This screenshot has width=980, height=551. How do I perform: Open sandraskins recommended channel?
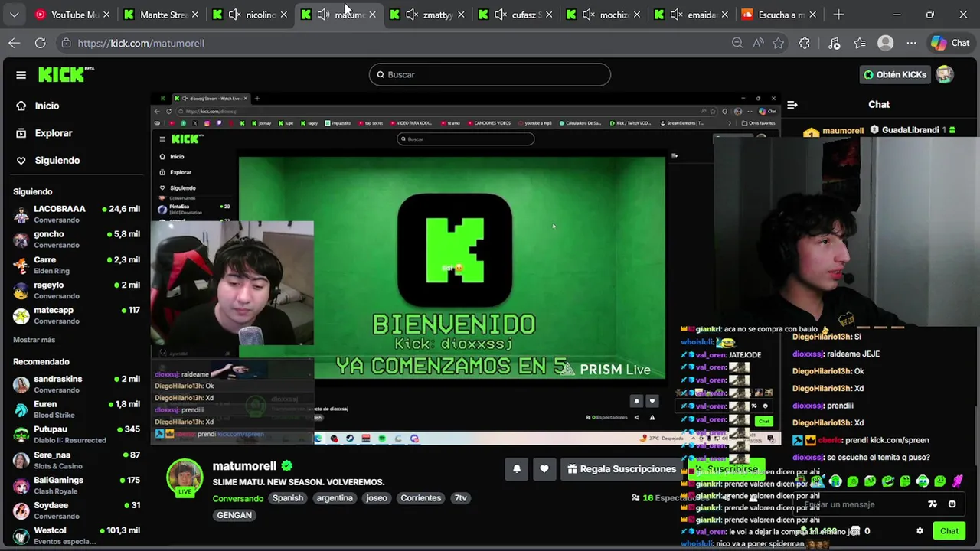point(77,384)
